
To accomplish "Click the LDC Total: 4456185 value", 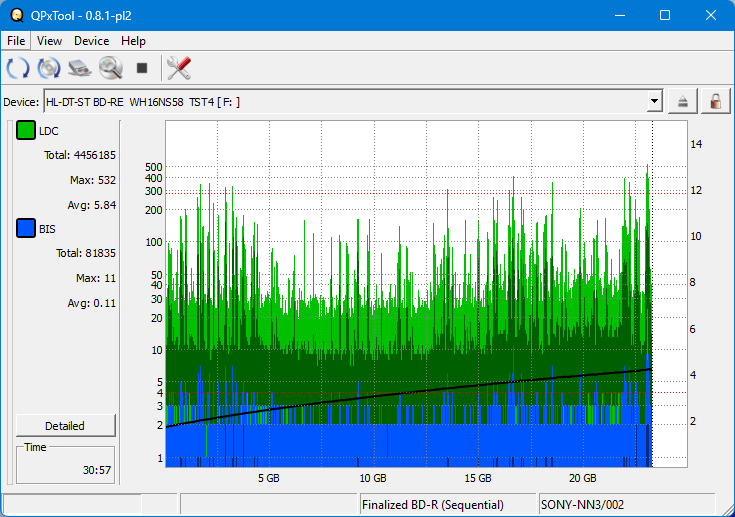I will (80, 155).
